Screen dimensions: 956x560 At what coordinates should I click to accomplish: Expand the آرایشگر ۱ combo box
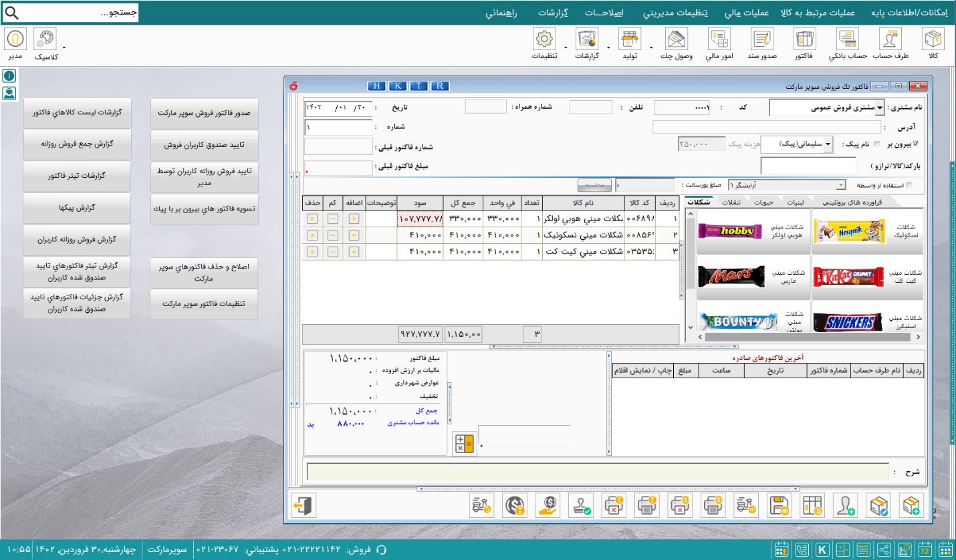coord(841,185)
